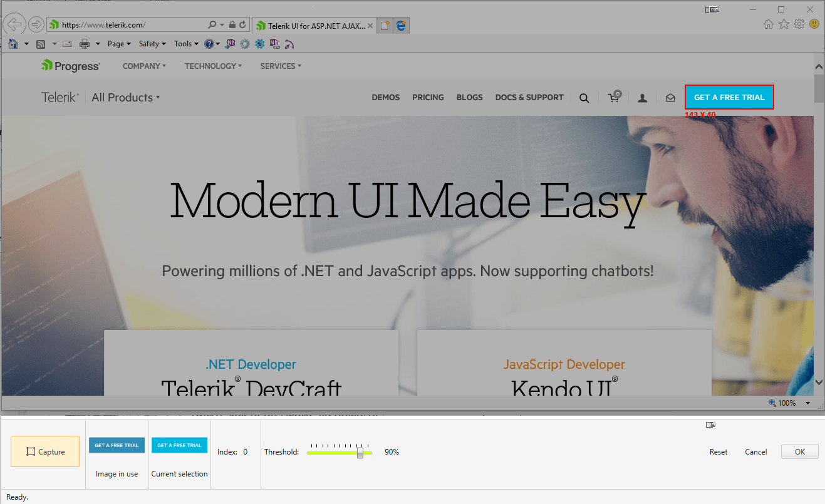Expand the COMPANY menu
825x504 pixels.
coord(144,66)
